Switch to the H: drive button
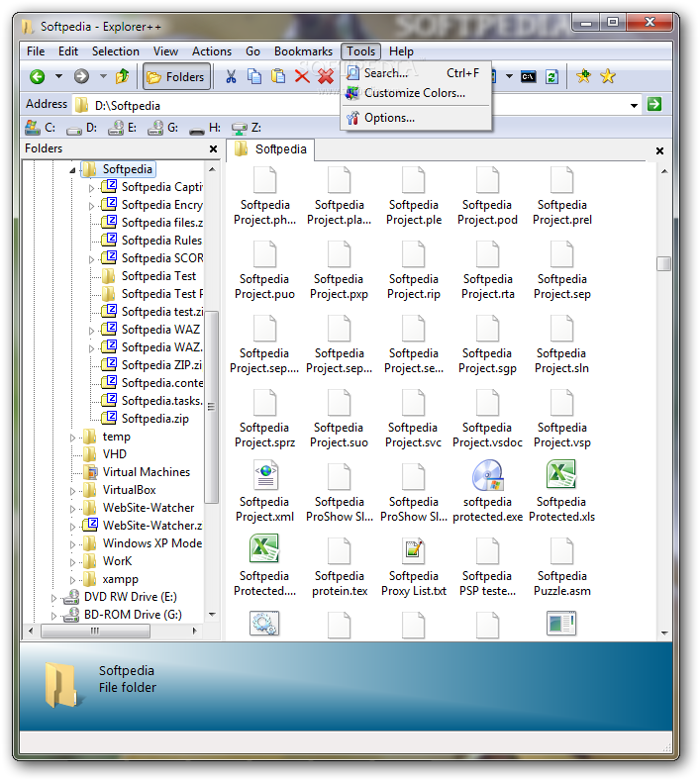This screenshot has height=781, width=700. click(x=205, y=128)
